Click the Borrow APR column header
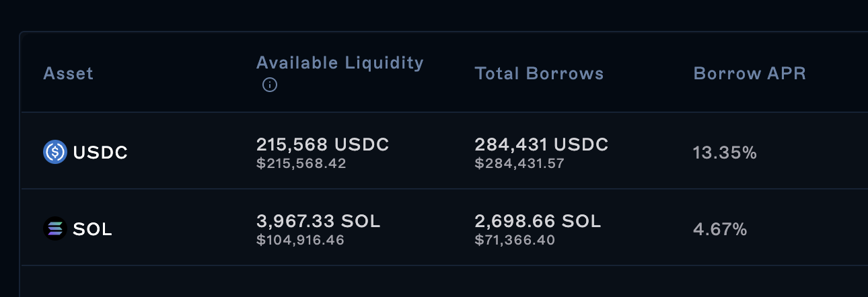This screenshot has width=868, height=297. (x=749, y=73)
